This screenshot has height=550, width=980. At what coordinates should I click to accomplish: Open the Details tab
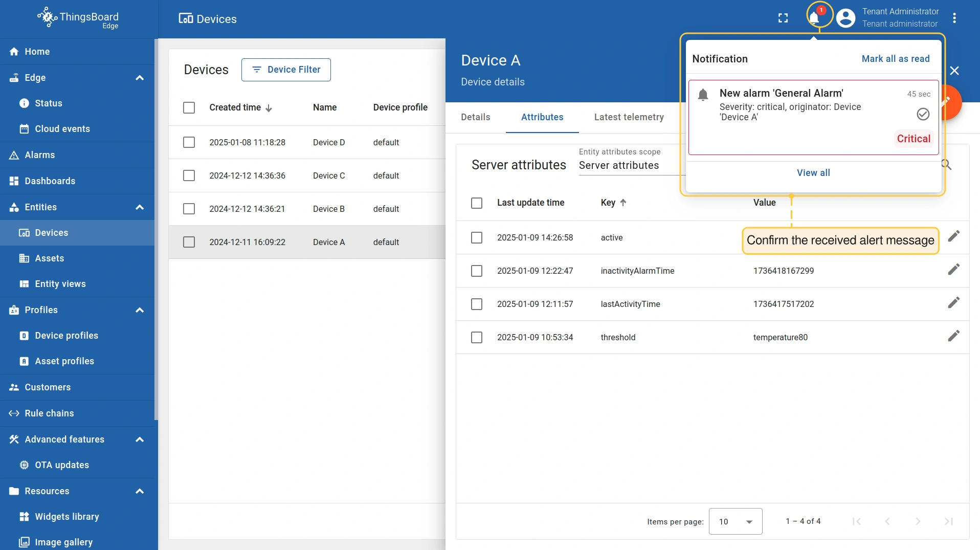coord(475,117)
